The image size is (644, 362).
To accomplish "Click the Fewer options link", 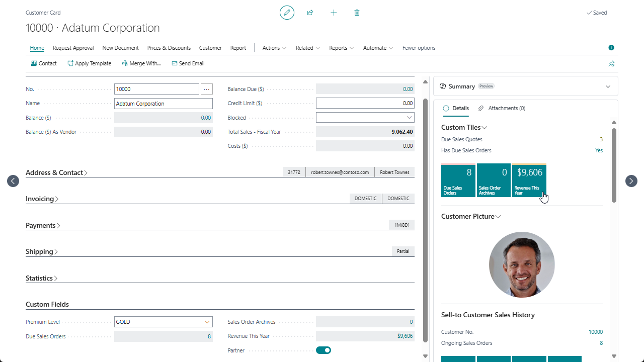I will point(419,48).
